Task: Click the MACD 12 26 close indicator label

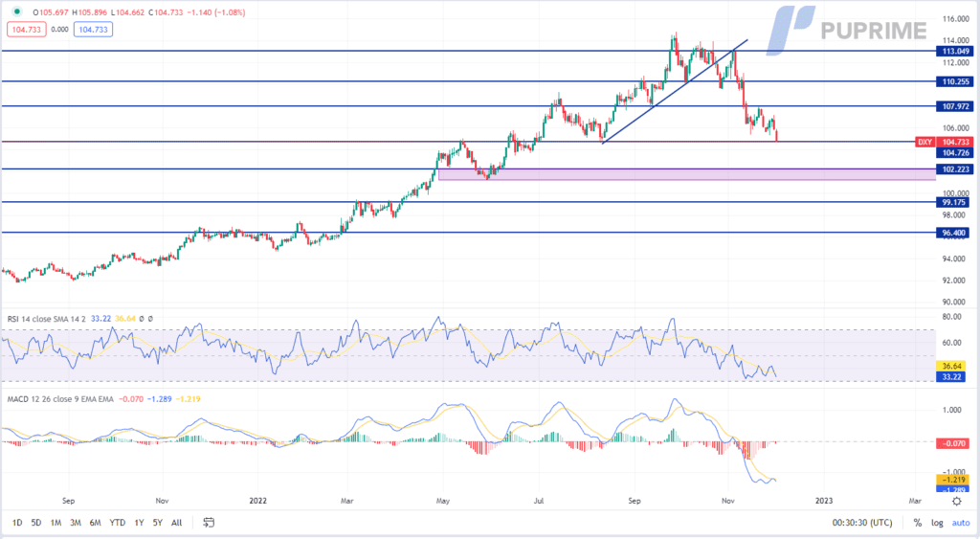Action: click(x=60, y=399)
